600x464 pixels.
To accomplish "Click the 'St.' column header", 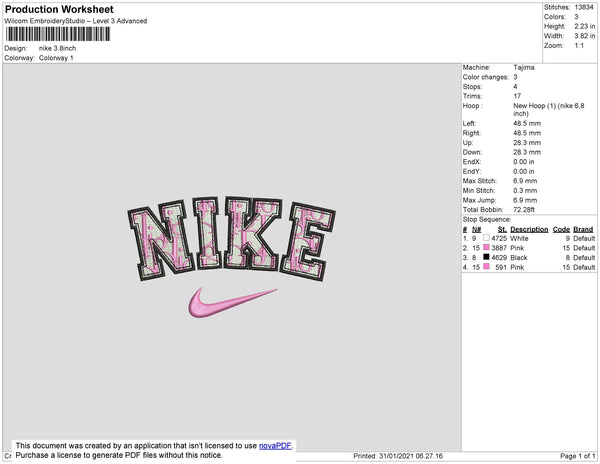I will 502,229.
